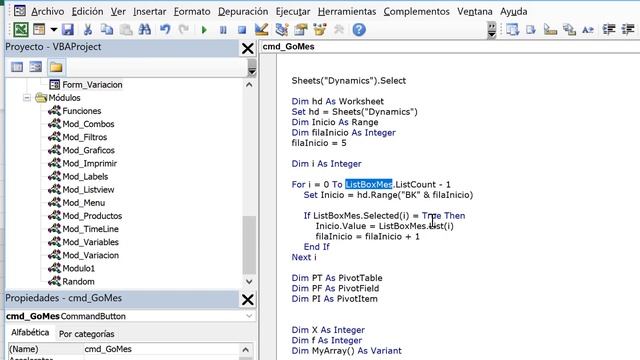
Task: Toggle Folders view in Project panel
Action: 56,67
